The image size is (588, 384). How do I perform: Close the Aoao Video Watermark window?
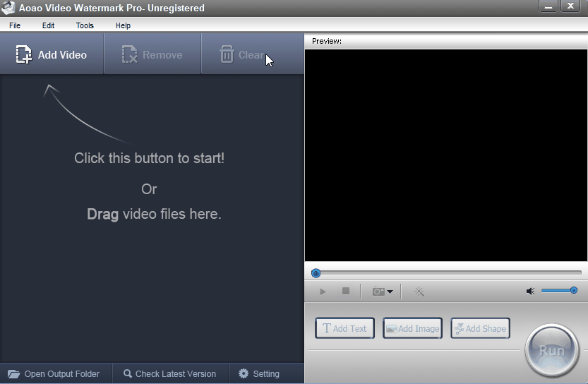click(x=570, y=6)
